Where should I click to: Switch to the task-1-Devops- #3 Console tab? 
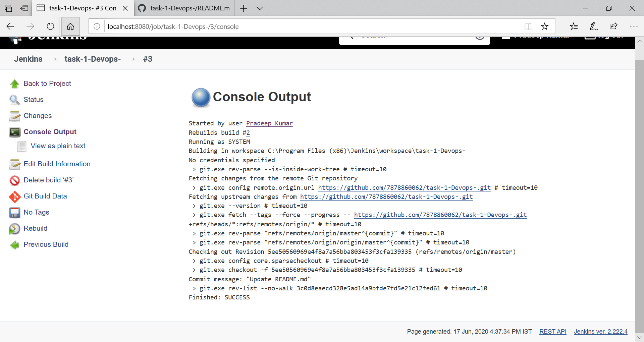tap(83, 8)
